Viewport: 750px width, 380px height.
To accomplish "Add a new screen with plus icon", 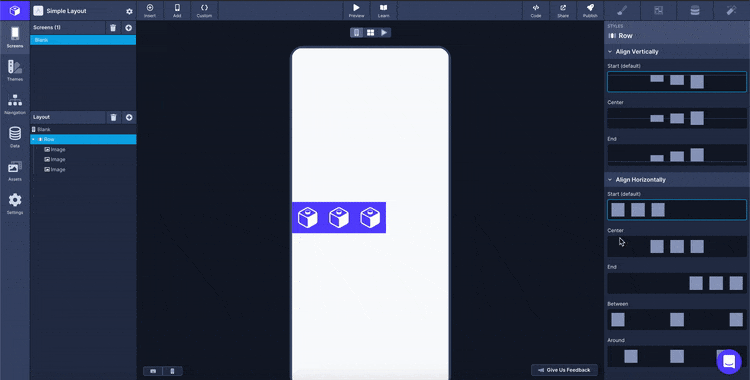I will 128,28.
